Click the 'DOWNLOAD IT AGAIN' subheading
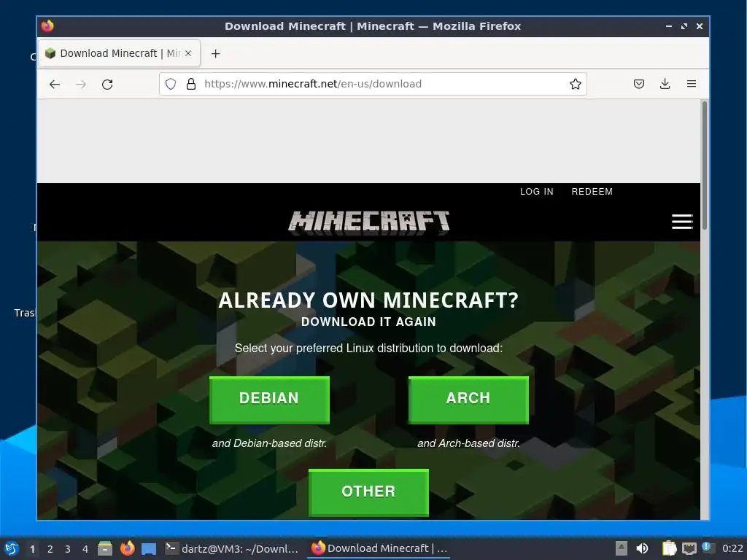The height and width of the screenshot is (560, 747). pos(368,322)
